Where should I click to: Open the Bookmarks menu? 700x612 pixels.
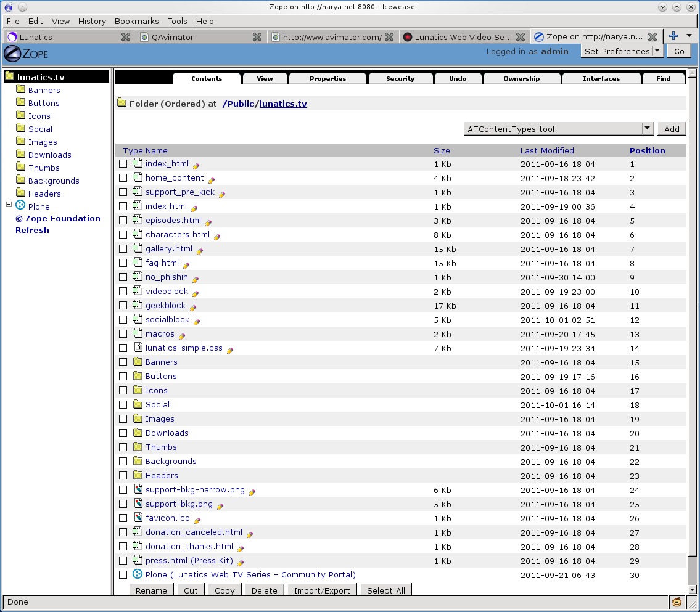click(x=136, y=21)
